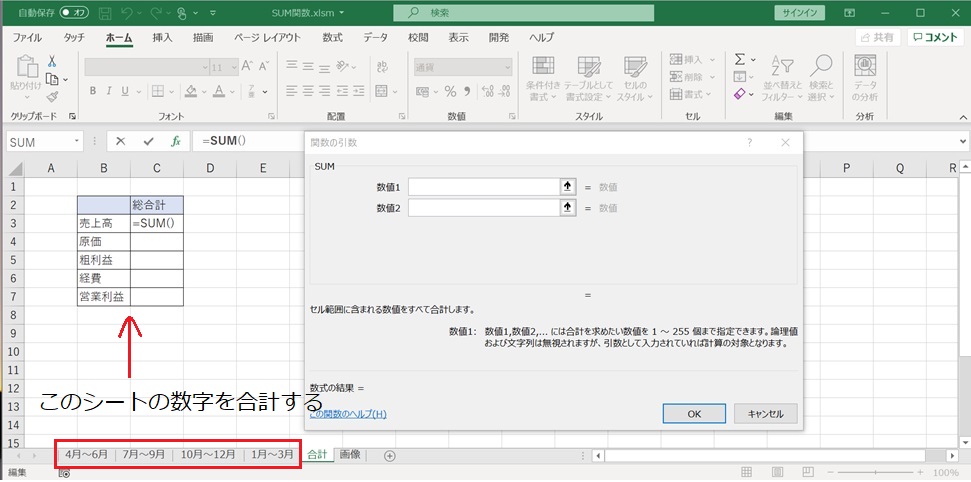
Task: Click the キャンセル button
Action: 765,413
